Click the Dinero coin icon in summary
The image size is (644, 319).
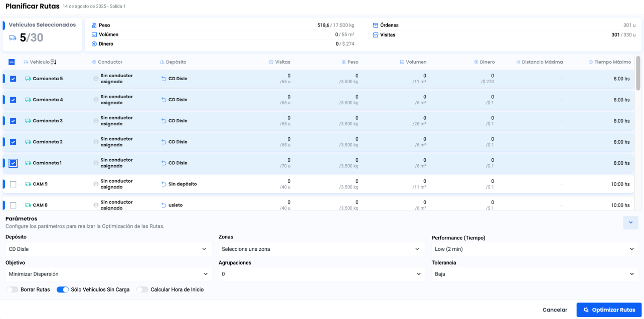[94, 44]
